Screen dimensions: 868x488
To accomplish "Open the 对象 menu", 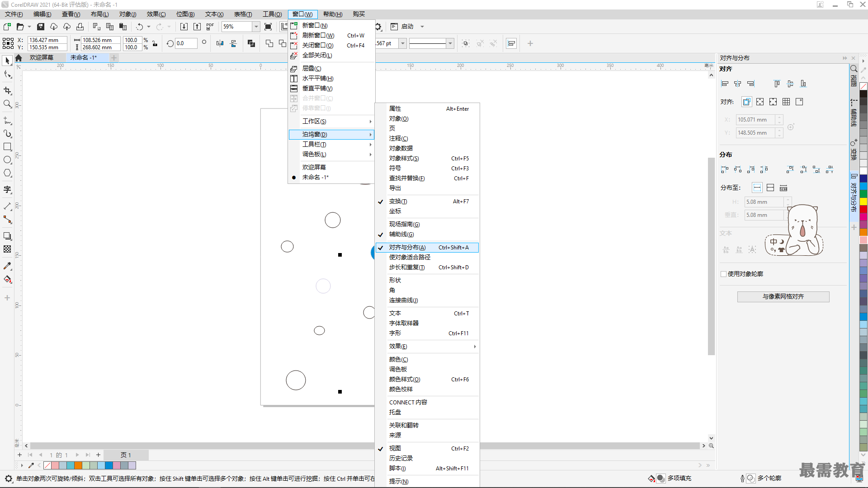I will click(x=128, y=14).
